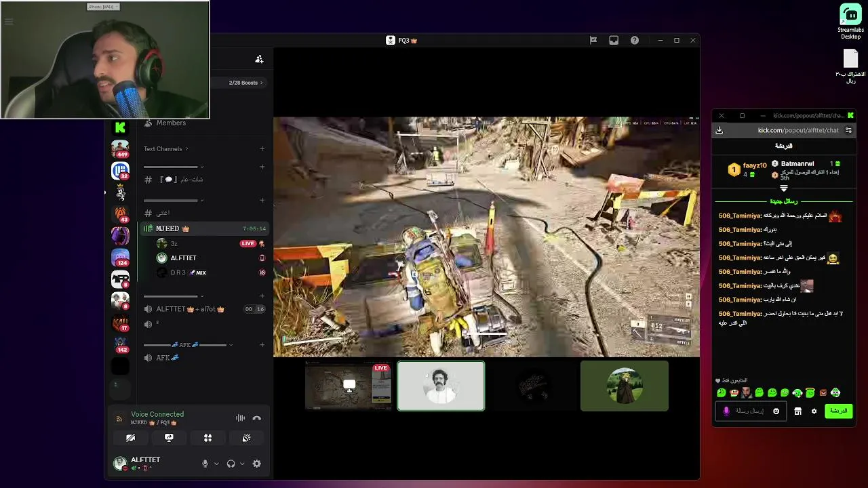
Task: Expand the Text Channels browse arrow
Action: coord(186,149)
